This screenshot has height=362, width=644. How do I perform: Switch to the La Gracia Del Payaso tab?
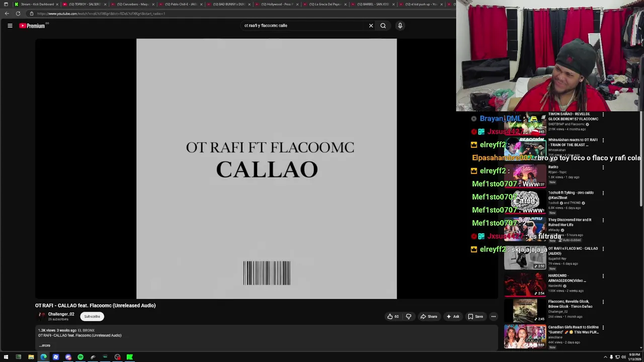(325, 4)
